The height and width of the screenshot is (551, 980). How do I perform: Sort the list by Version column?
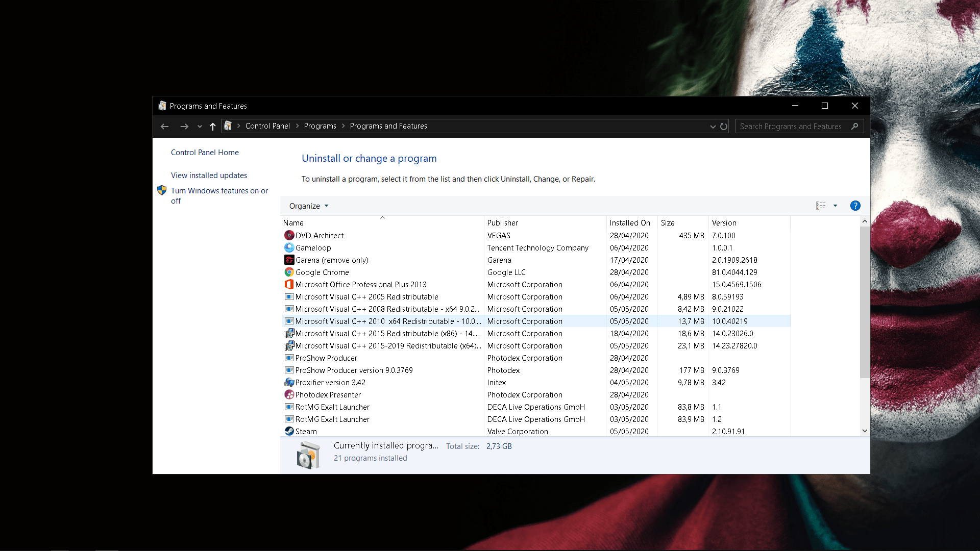point(749,222)
